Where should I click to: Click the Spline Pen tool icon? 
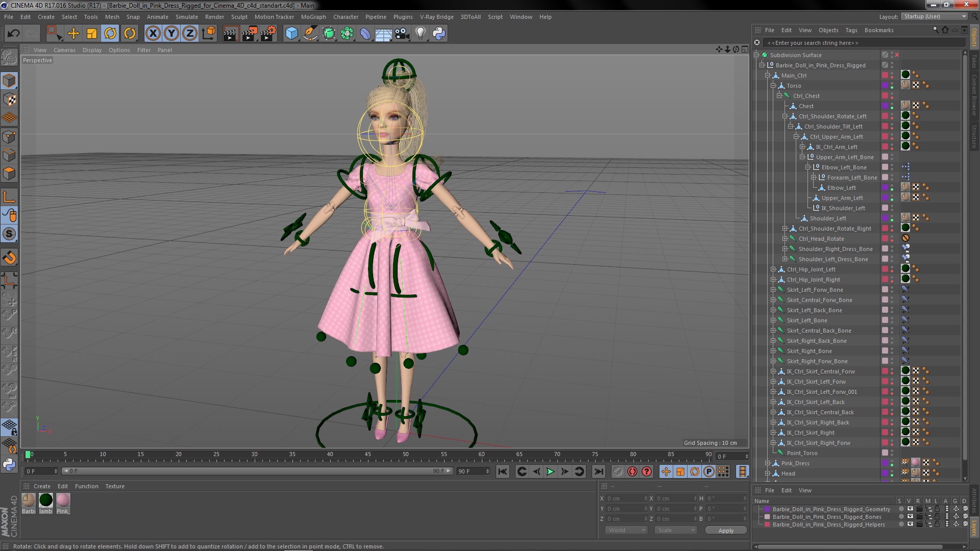(310, 34)
